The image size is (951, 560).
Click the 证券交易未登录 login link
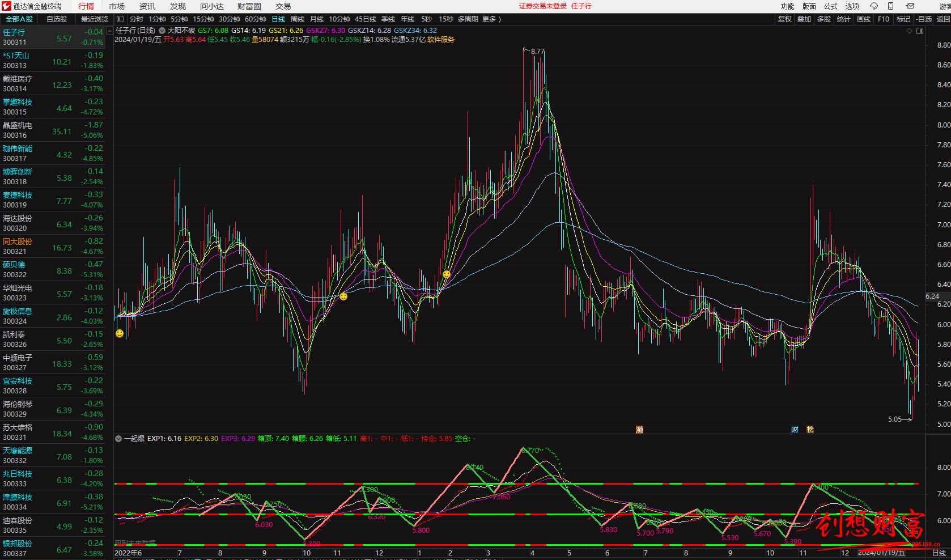click(x=543, y=6)
